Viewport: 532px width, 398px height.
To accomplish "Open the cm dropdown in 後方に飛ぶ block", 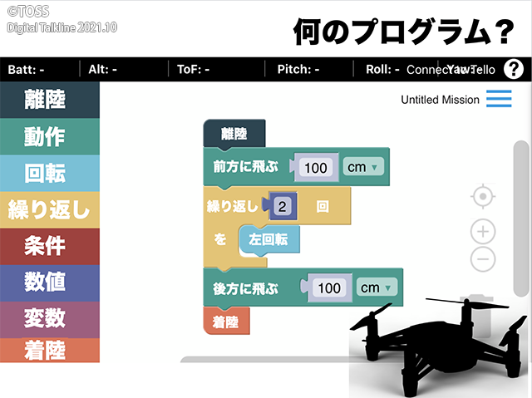I will (x=377, y=287).
